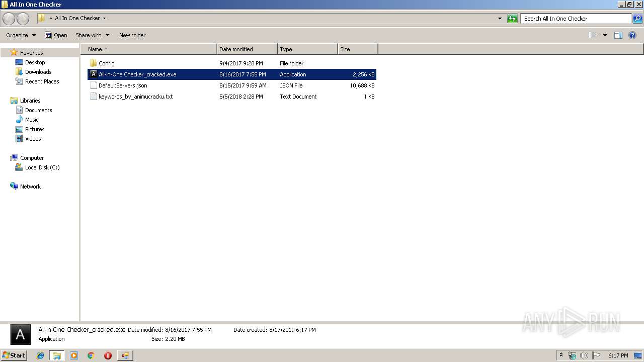Select the Config folder name
Screen dimensions: 644x362
pyautogui.click(x=107, y=63)
